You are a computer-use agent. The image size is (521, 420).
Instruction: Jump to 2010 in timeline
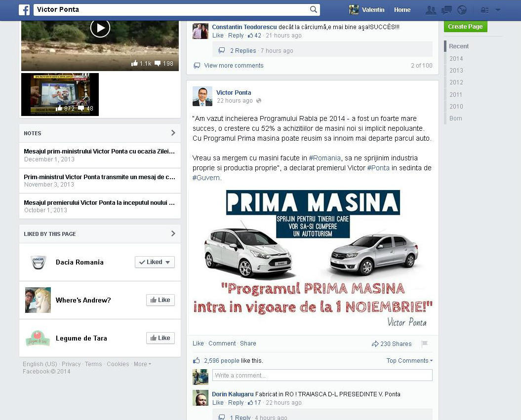pyautogui.click(x=456, y=107)
